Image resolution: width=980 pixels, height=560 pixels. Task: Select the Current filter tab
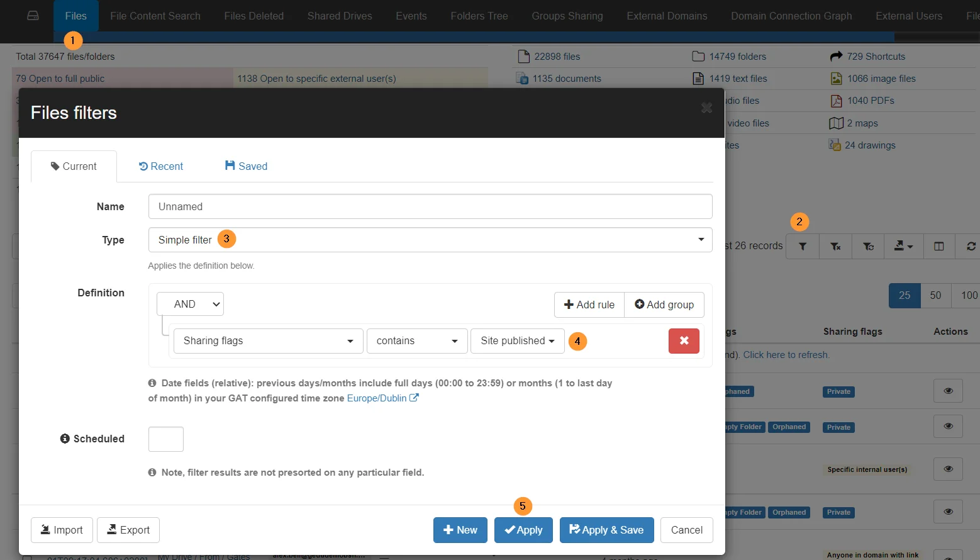pyautogui.click(x=74, y=166)
